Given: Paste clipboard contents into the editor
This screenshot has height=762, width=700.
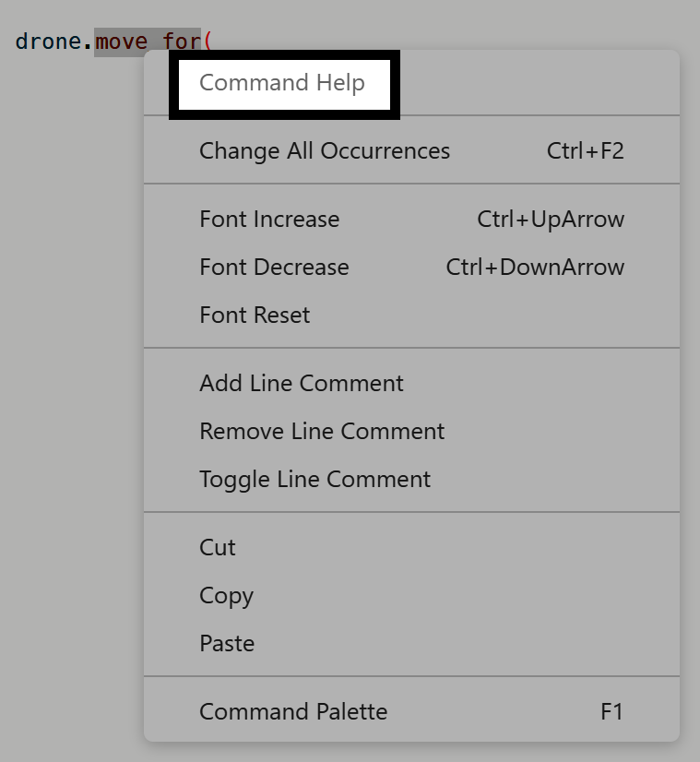Looking at the screenshot, I should 227,643.
